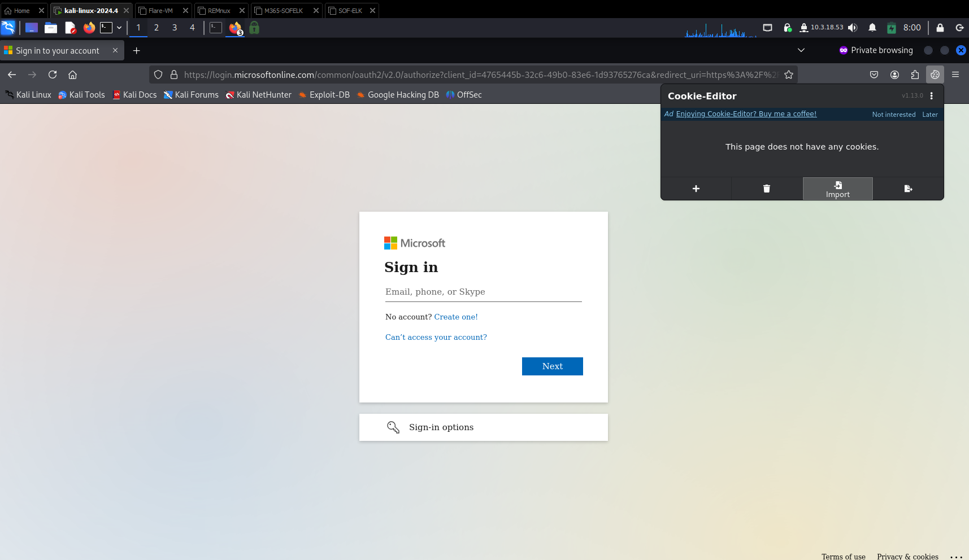This screenshot has width=969, height=560.
Task: Open the Import cookies panel
Action: point(837,189)
